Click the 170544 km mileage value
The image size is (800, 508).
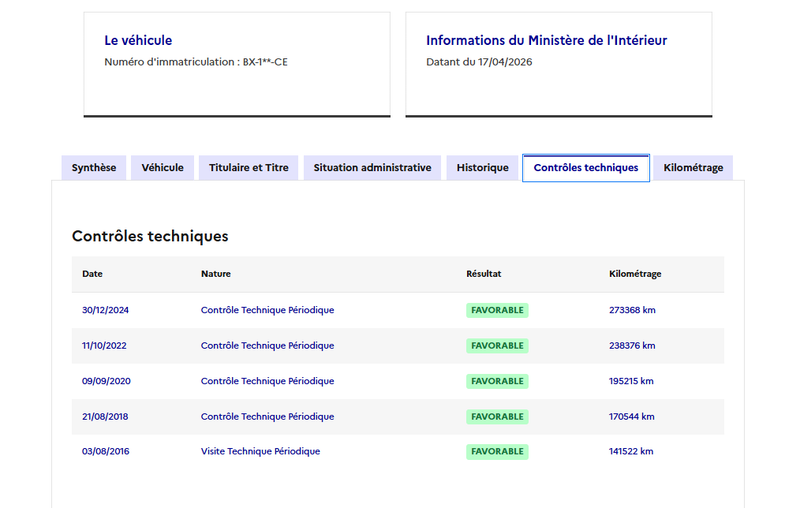631,417
